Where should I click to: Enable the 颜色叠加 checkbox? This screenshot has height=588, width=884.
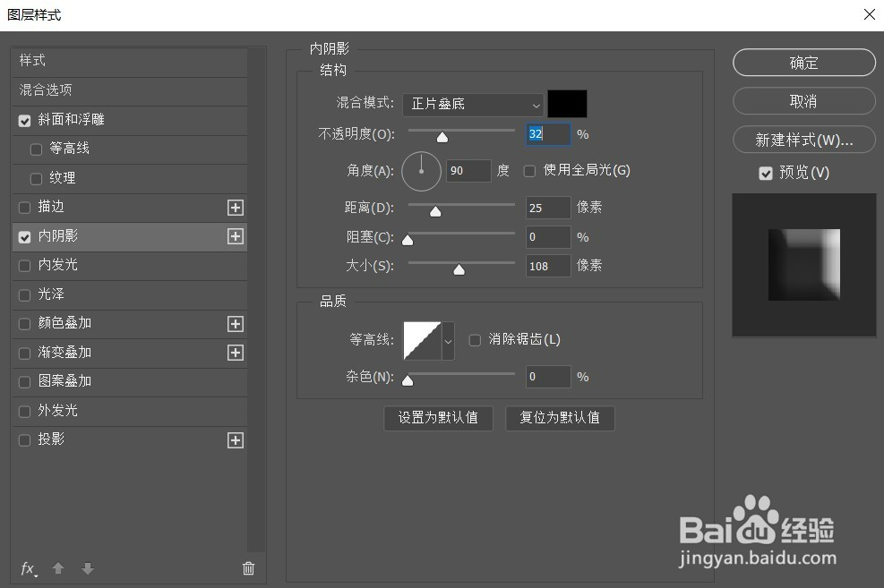pos(24,324)
